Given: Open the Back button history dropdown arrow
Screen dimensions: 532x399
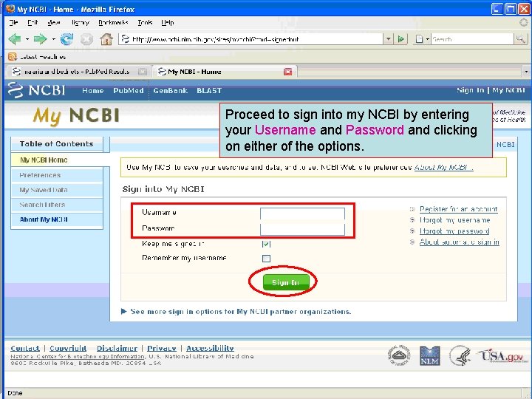Looking at the screenshot, I should click(27, 39).
